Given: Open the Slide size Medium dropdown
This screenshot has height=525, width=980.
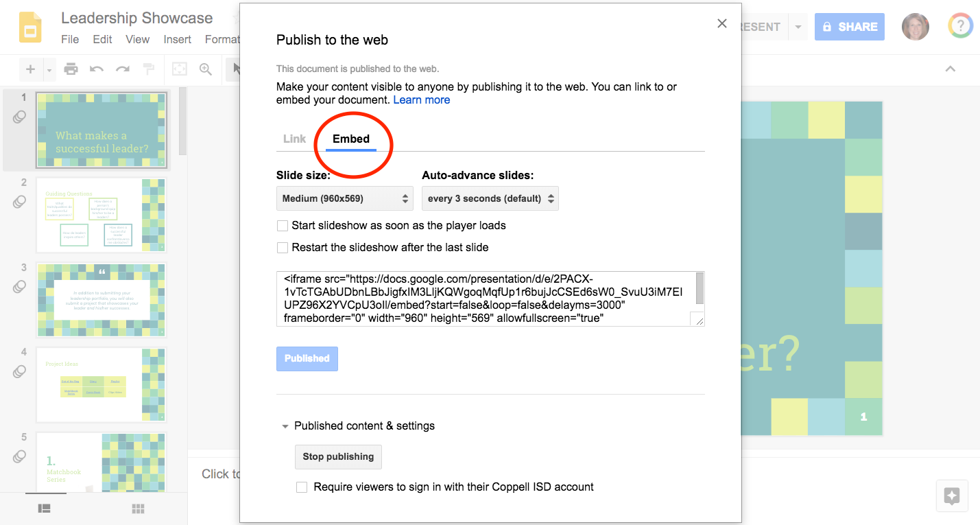Looking at the screenshot, I should tap(345, 198).
